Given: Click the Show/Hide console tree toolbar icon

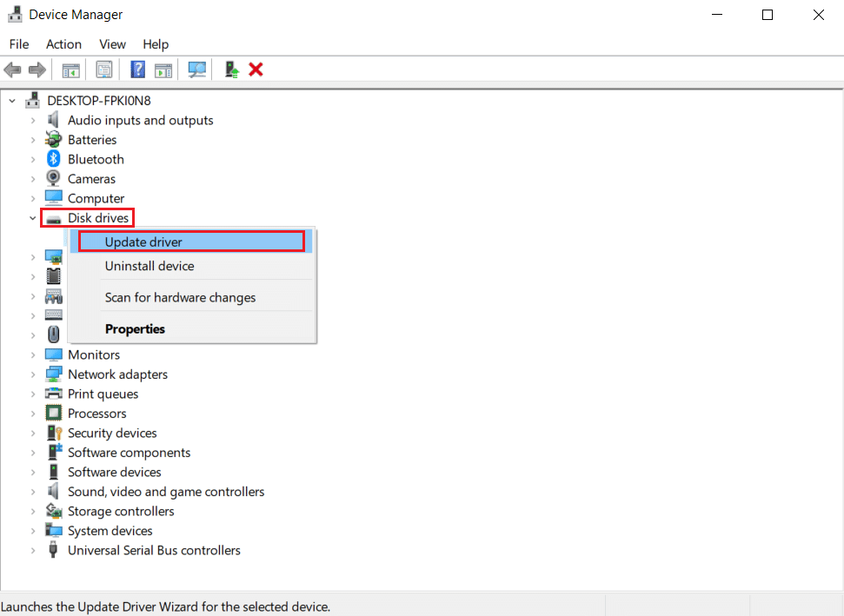Looking at the screenshot, I should coord(71,70).
